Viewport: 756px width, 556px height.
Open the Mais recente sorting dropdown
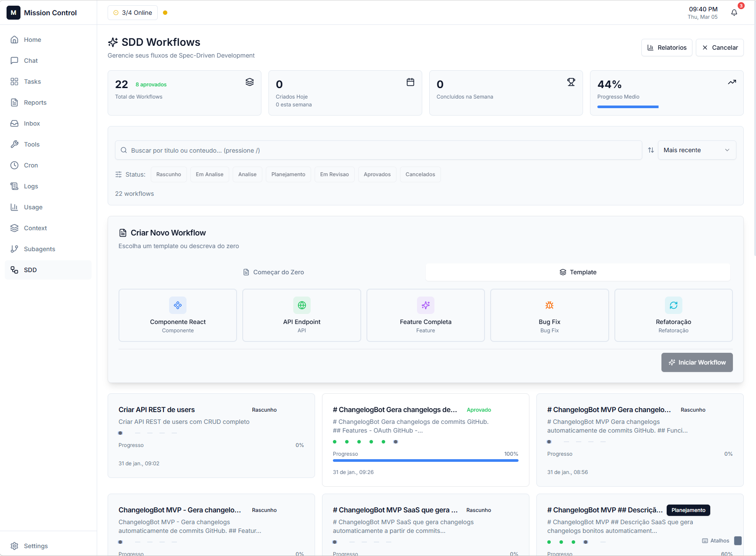tap(696, 150)
